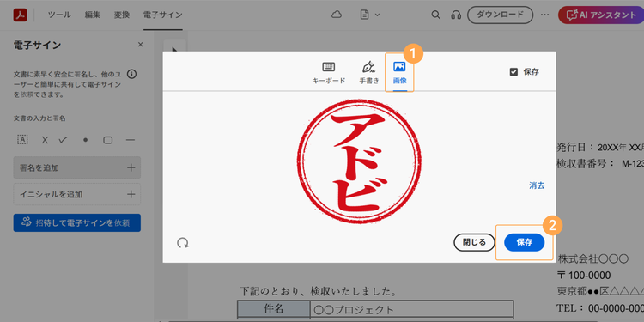The image size is (644, 322).
Task: Click the info icon beside panel description
Action: pos(132,75)
